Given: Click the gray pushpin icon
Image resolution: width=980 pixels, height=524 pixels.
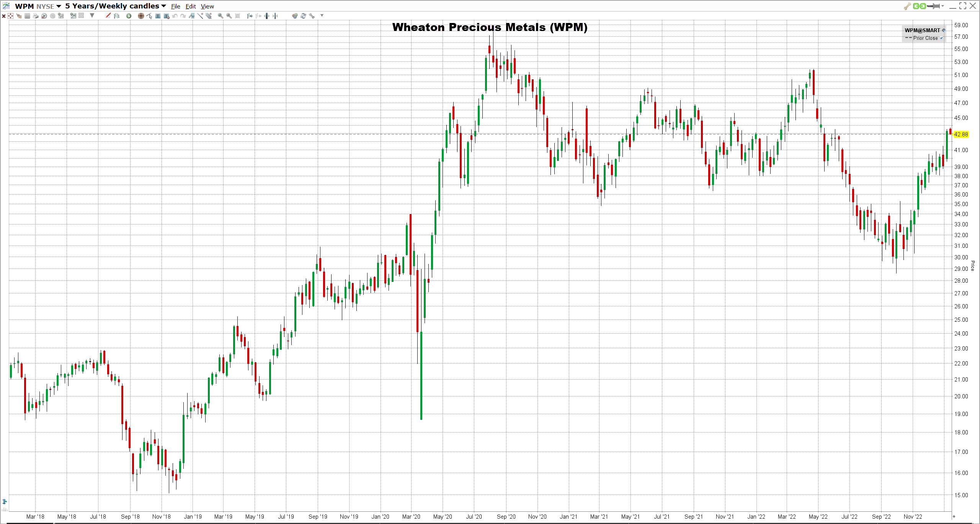Looking at the screenshot, I should coord(933,6).
